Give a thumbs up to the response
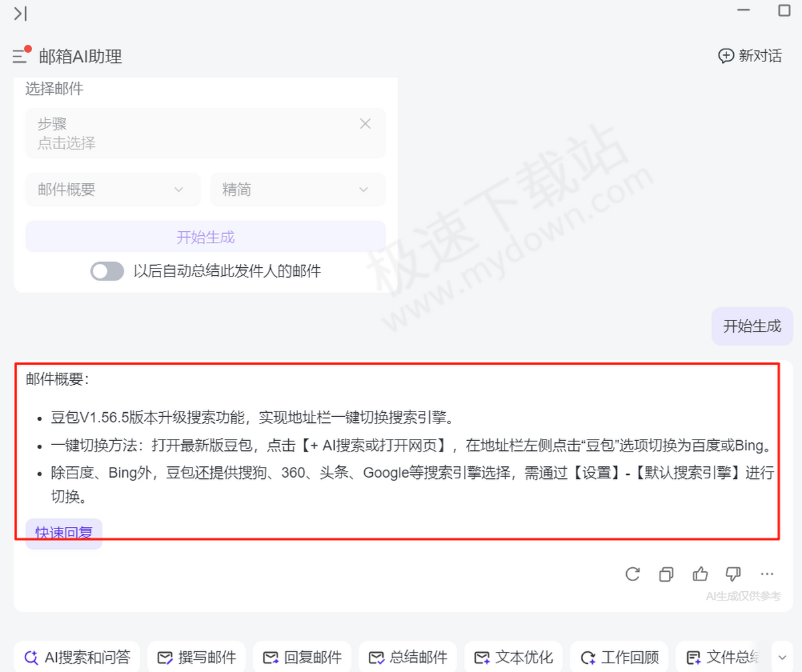Viewport: 802px width, 672px height. (699, 574)
